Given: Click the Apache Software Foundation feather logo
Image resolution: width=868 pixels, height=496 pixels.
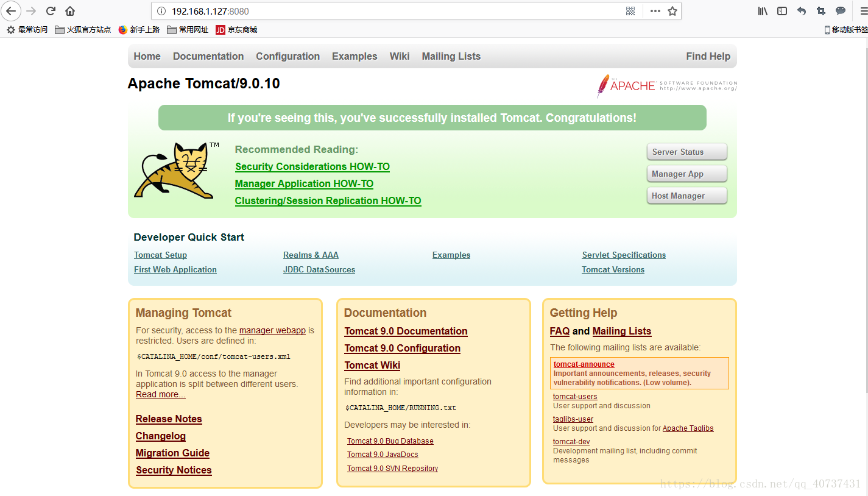Looking at the screenshot, I should click(x=667, y=86).
